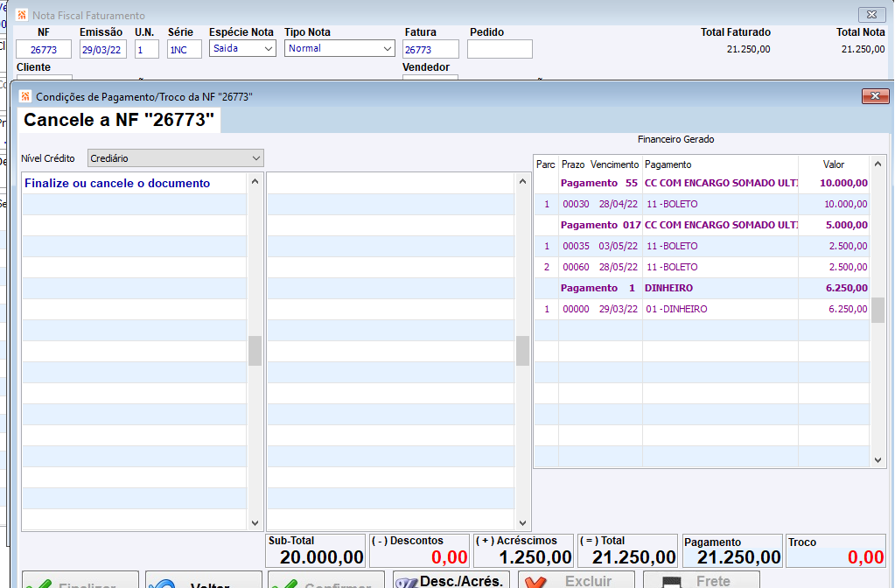
Task: Click the Confirmar button
Action: 326,579
